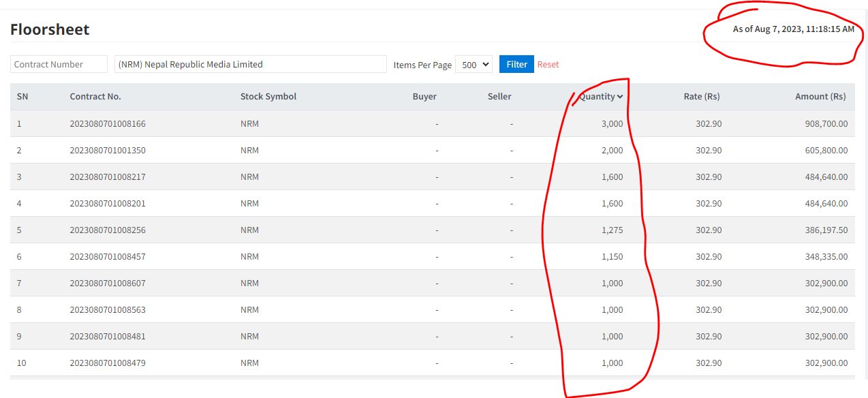Click the amount 348,335.00
The height and width of the screenshot is (398, 868).
tap(826, 256)
